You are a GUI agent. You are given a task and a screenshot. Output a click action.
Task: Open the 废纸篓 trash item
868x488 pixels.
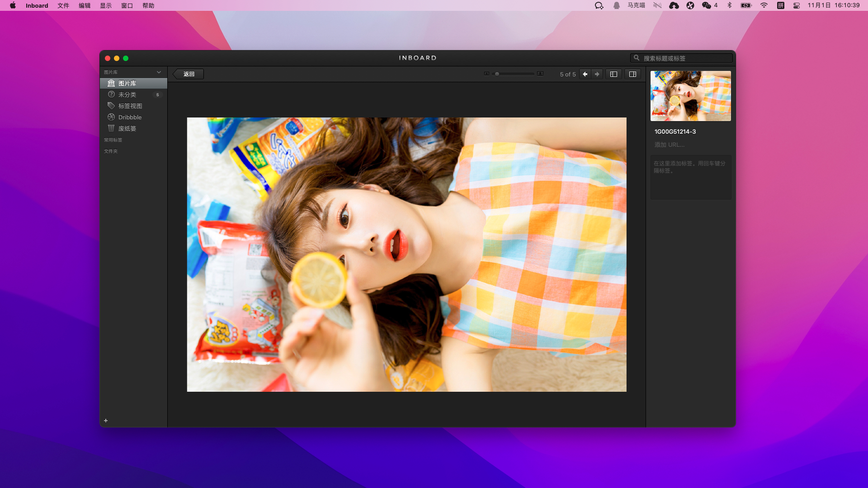[127, 128]
